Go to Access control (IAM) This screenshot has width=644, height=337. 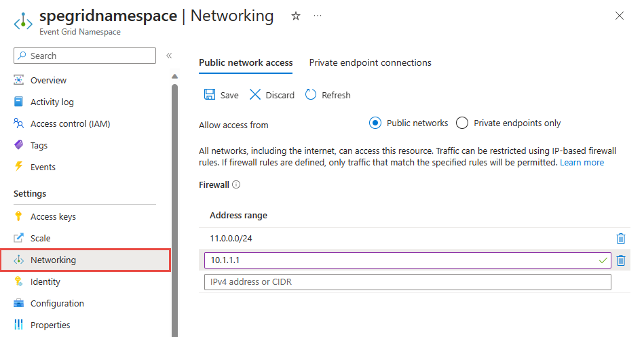point(70,124)
